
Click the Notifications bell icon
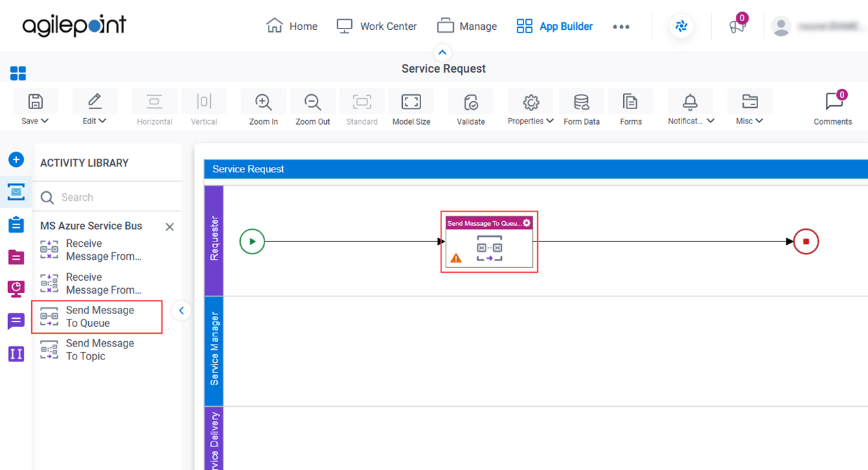pos(690,102)
